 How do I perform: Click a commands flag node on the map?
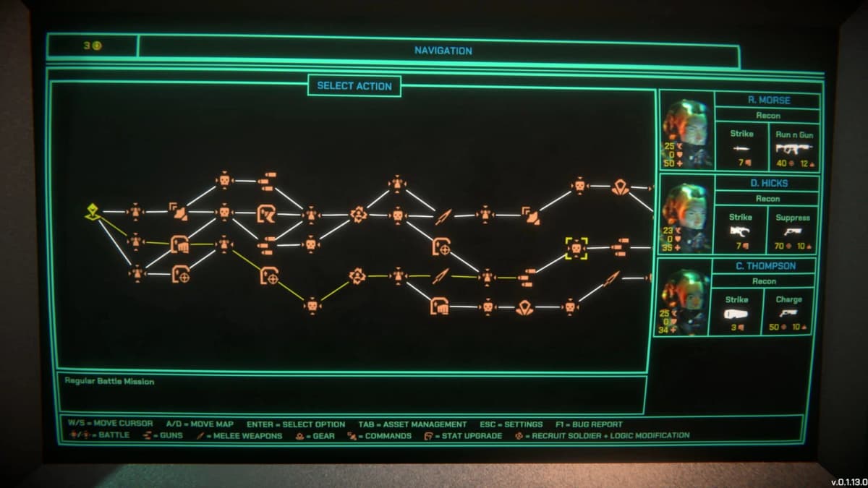[179, 212]
